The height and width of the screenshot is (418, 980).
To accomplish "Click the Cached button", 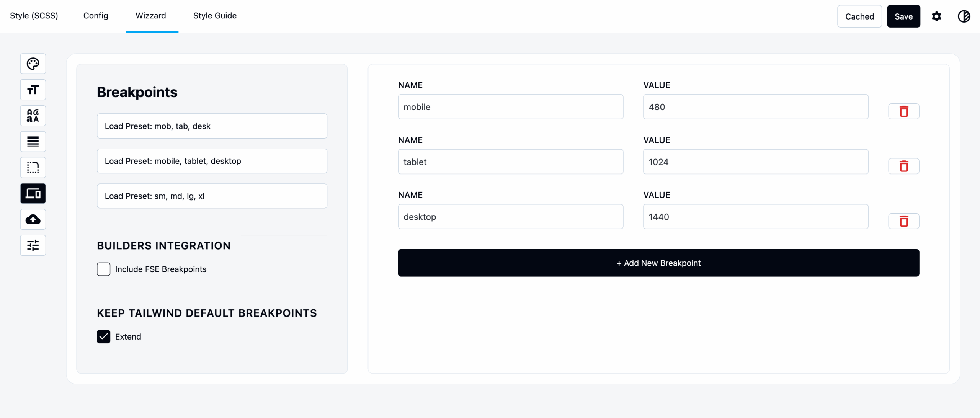I will tap(859, 16).
